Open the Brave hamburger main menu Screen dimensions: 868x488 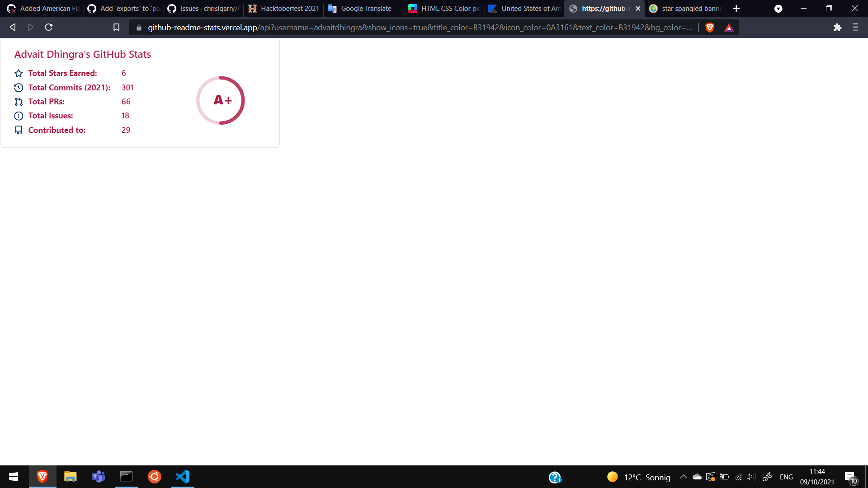point(855,28)
